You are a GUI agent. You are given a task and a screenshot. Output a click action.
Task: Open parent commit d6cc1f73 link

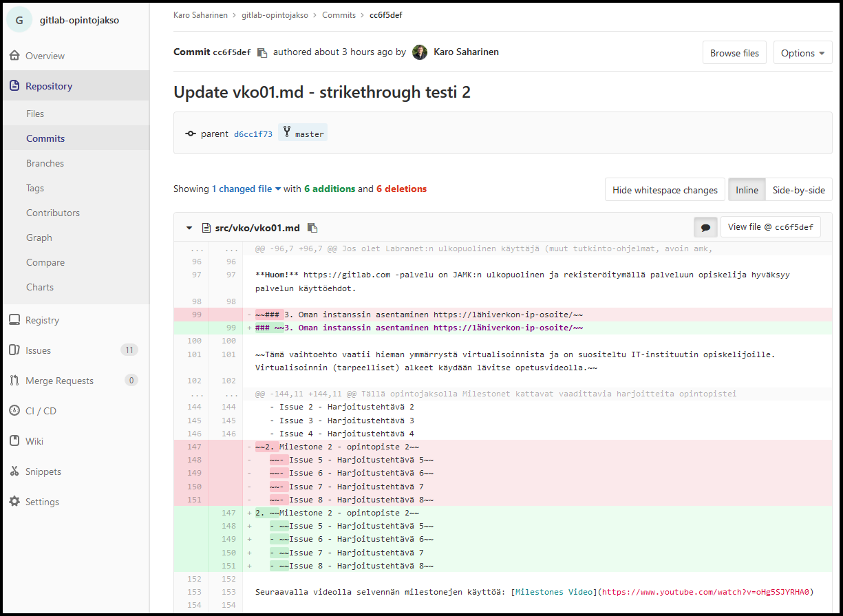coord(253,134)
